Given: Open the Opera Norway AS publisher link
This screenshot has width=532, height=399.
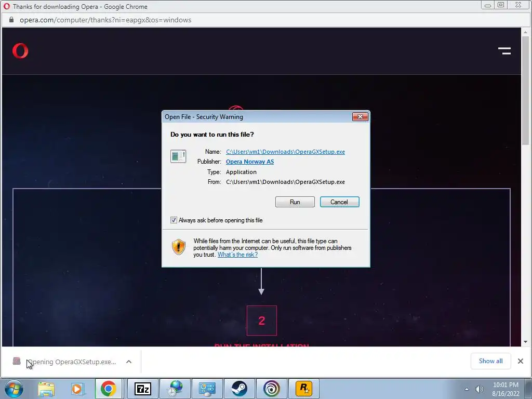Looking at the screenshot, I should tap(250, 162).
